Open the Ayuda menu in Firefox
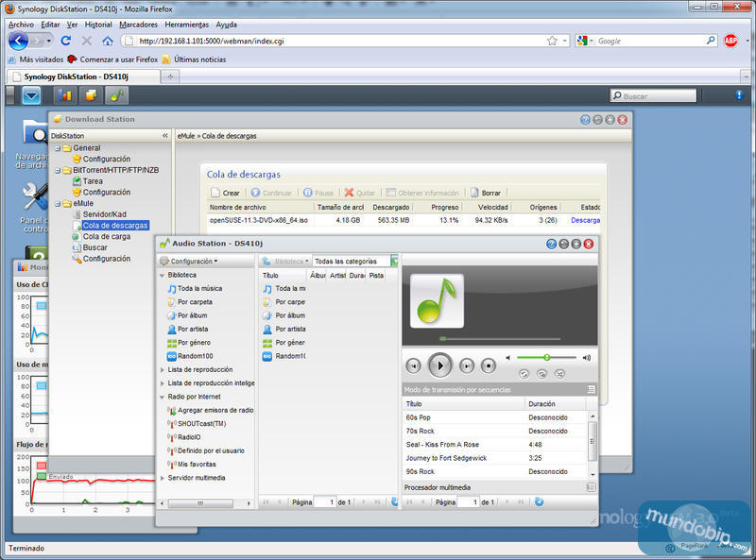The image size is (756, 560). pyautogui.click(x=226, y=25)
